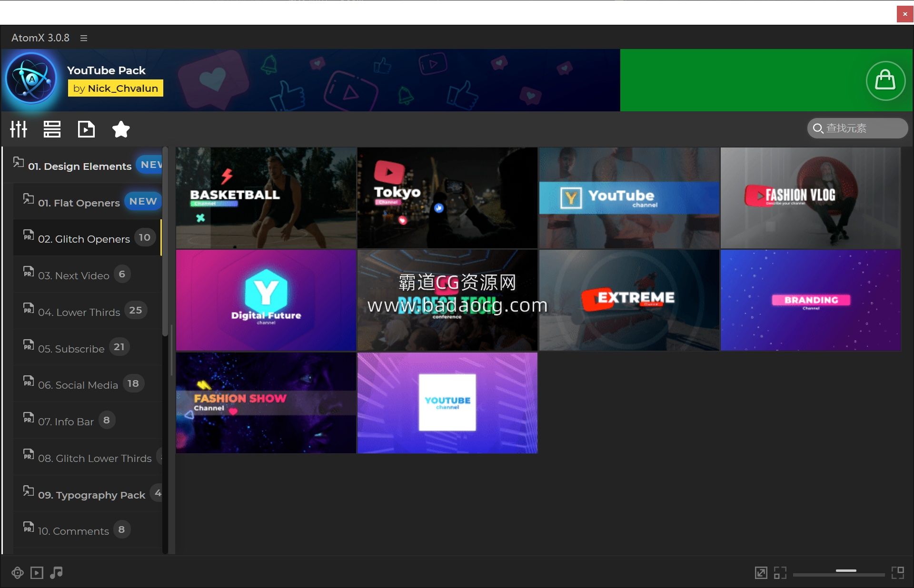Click the NEW badge on Flat Openers
Viewport: 914px width, 588px height.
tap(143, 201)
